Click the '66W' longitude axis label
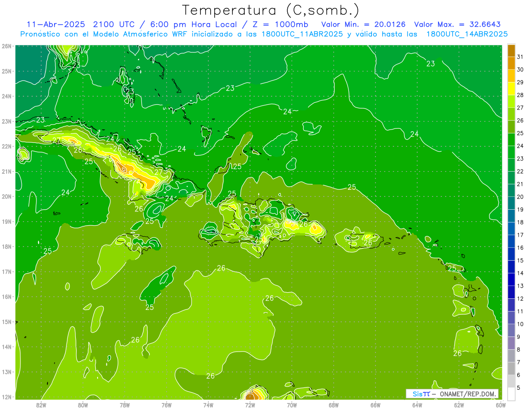Image resolution: width=532 pixels, height=411 pixels. pos(376,405)
